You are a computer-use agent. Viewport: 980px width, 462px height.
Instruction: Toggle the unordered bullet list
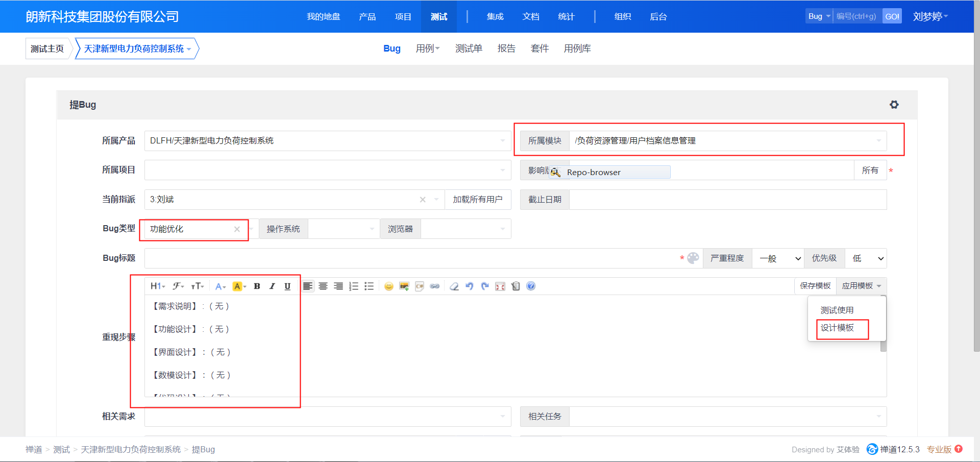click(x=369, y=286)
